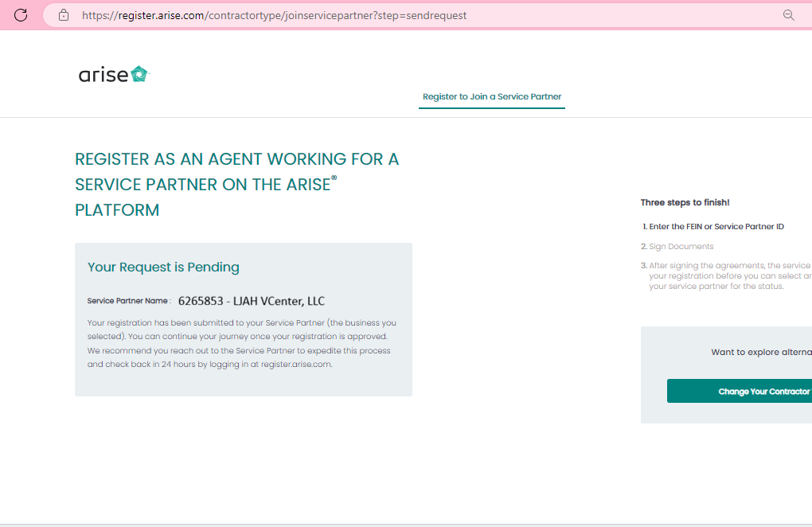The height and width of the screenshot is (527, 812).
Task: View site security via the lock icon
Action: point(64,15)
